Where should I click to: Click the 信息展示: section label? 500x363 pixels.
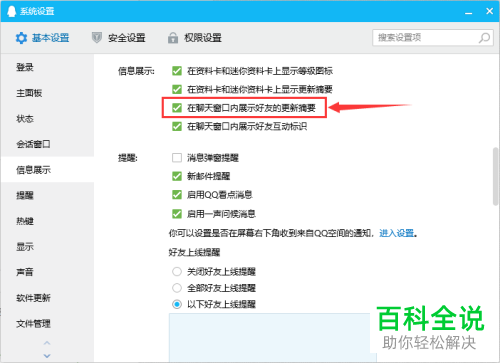136,71
